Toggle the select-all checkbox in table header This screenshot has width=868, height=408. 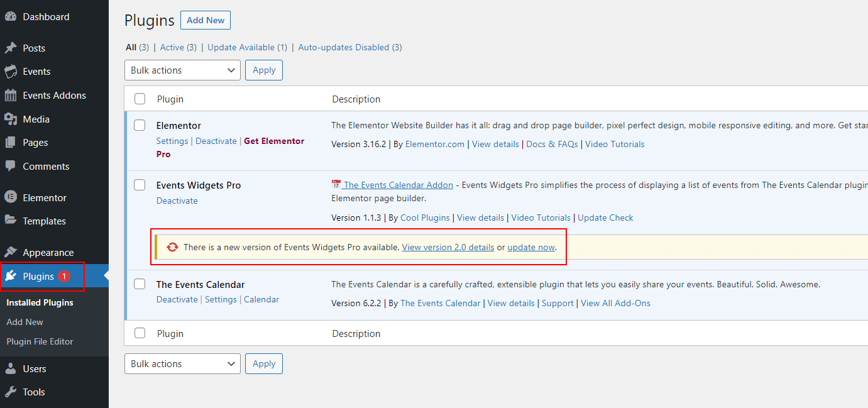coord(140,99)
